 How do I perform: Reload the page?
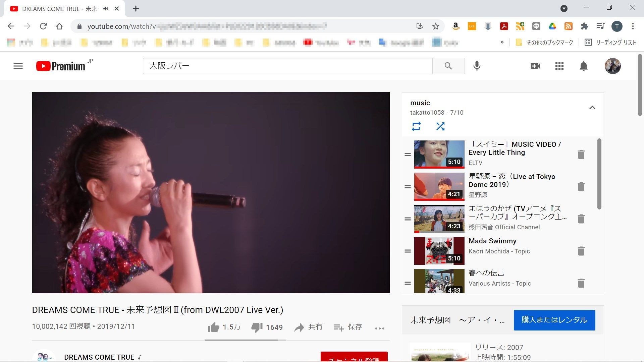point(43,26)
